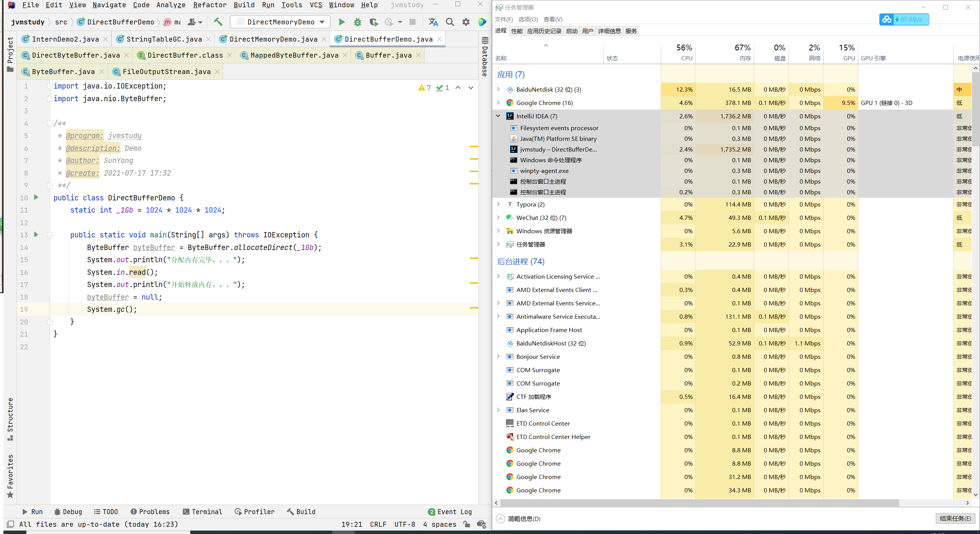980x534 pixels.
Task: Start debugging with the bug icon
Action: [357, 22]
